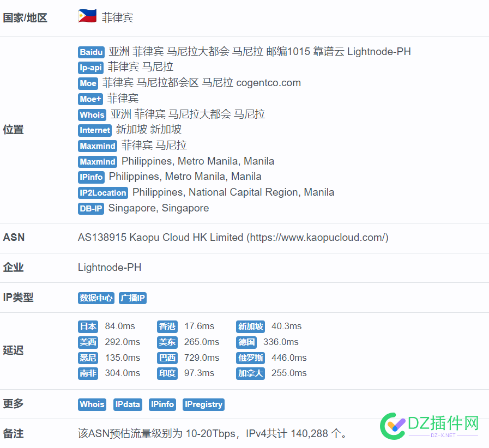Click the 84.0ms Japan latency value

point(120,326)
